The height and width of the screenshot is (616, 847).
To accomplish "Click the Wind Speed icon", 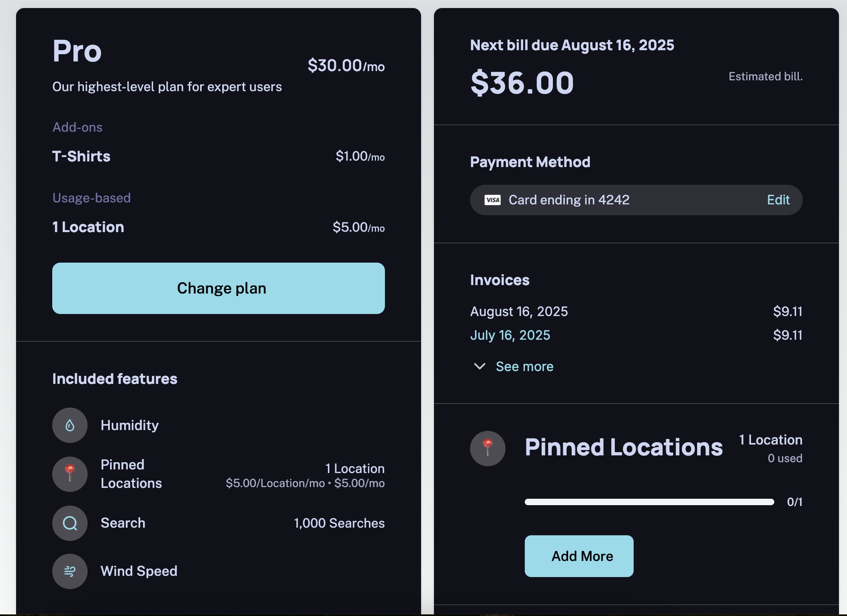I will pos(70,571).
